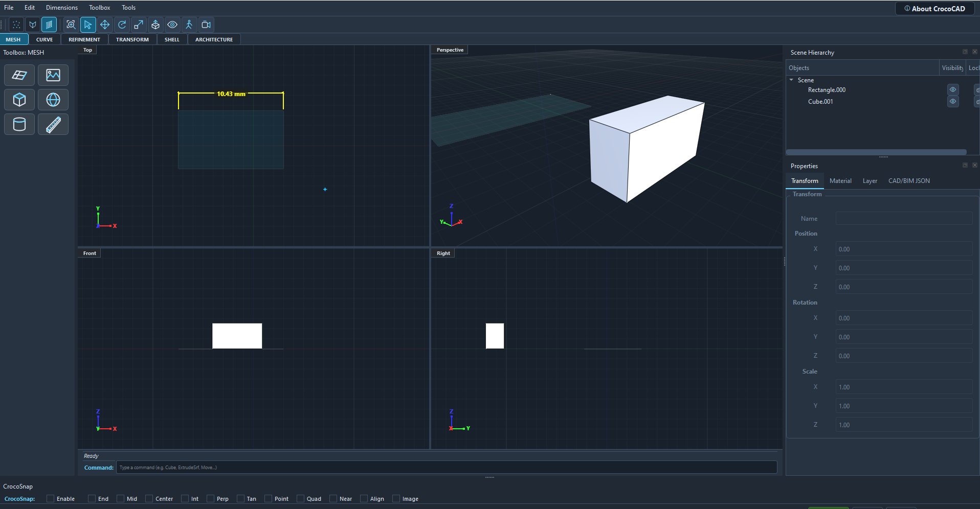Image resolution: width=980 pixels, height=509 pixels.
Task: Select the beam profile mesh tool
Action: click(x=53, y=124)
